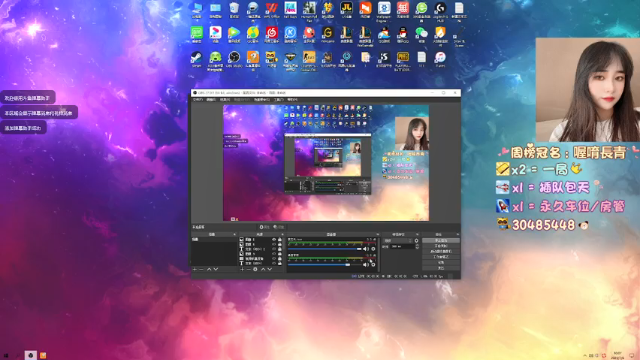Move the selected source up with the arrow
This screenshot has height=360, width=640.
click(263, 269)
